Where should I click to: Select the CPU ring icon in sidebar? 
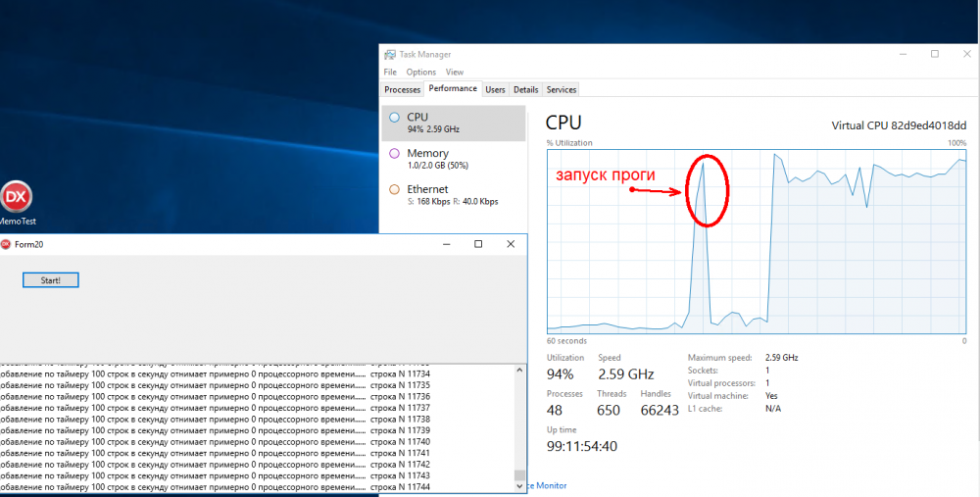(x=394, y=117)
